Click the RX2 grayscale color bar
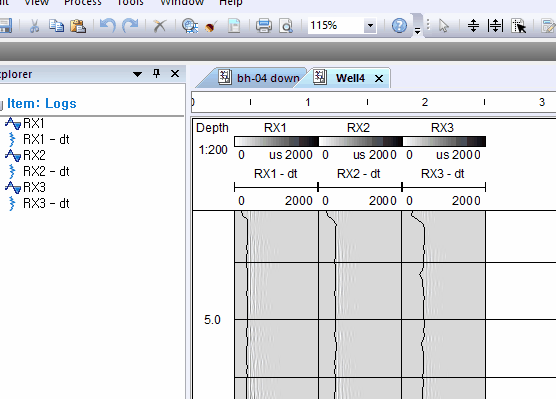556x399 pixels. pos(360,142)
